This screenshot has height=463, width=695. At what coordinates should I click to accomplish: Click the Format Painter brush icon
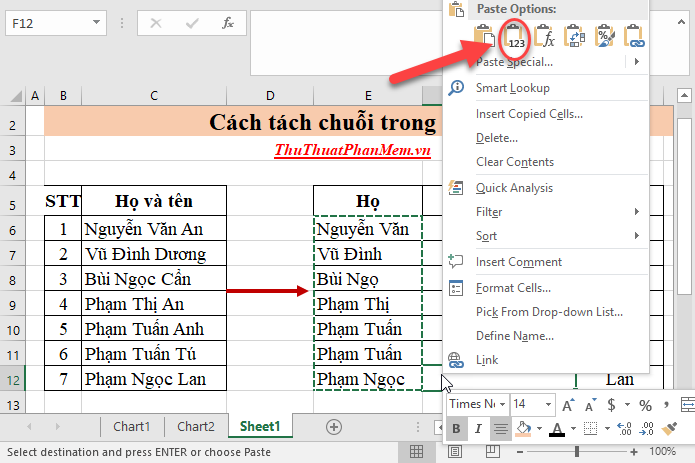pos(671,428)
